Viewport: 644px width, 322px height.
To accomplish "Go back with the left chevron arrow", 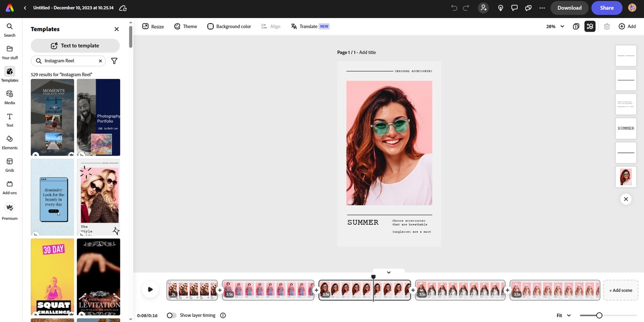I will [x=25, y=8].
